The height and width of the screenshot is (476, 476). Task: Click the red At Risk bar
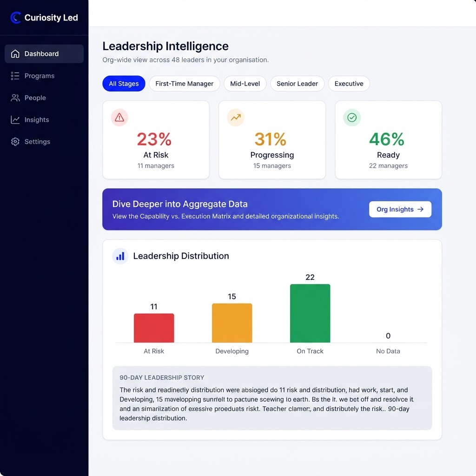click(154, 328)
